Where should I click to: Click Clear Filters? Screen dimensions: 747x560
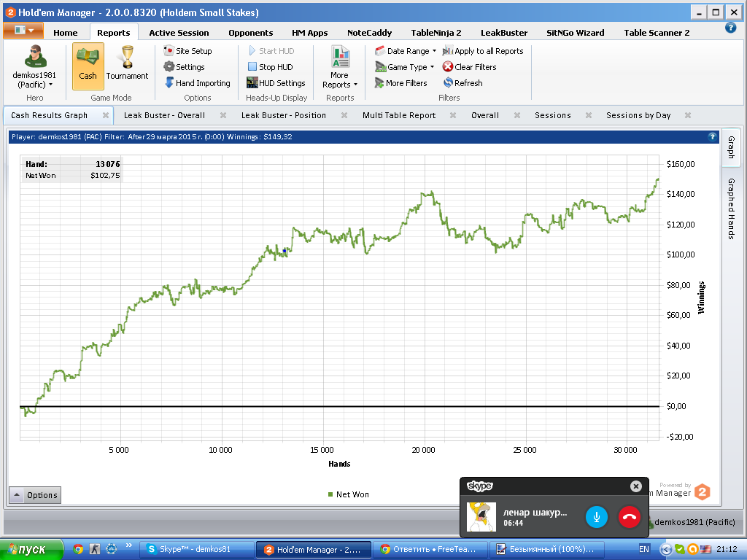click(x=469, y=67)
